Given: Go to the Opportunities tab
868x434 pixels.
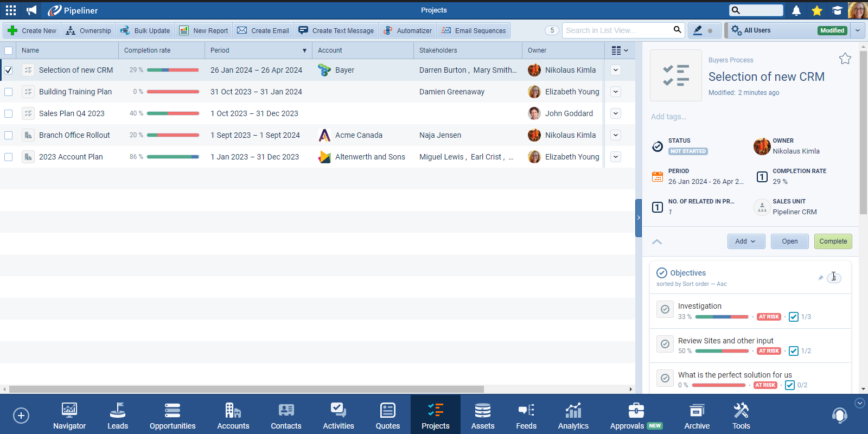Looking at the screenshot, I should click(x=173, y=416).
